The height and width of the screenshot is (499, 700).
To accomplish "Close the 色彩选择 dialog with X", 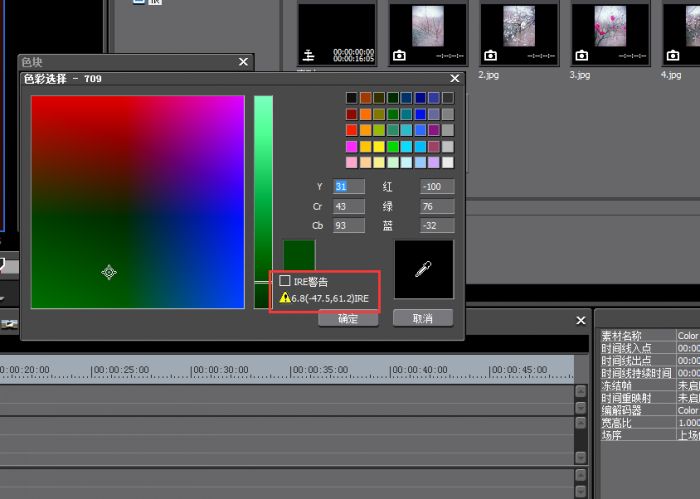I will click(455, 78).
